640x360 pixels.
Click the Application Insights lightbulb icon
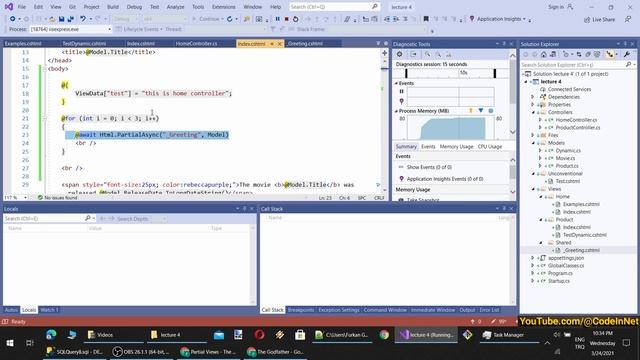click(472, 19)
